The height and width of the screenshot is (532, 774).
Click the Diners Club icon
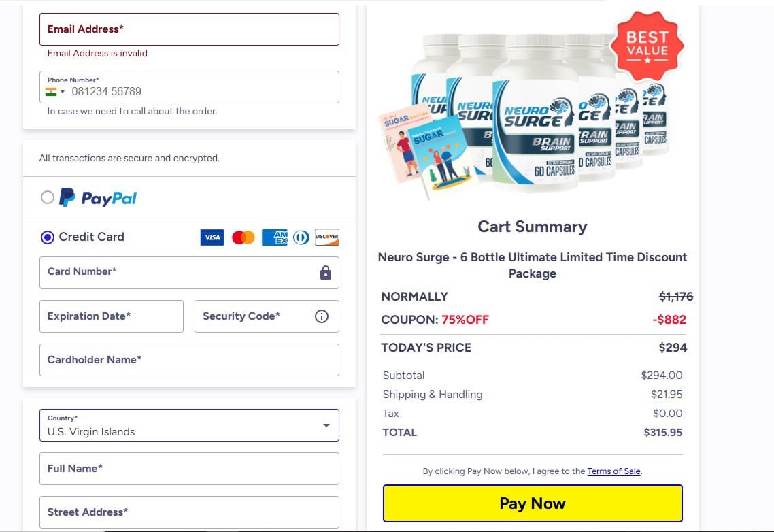(x=301, y=237)
